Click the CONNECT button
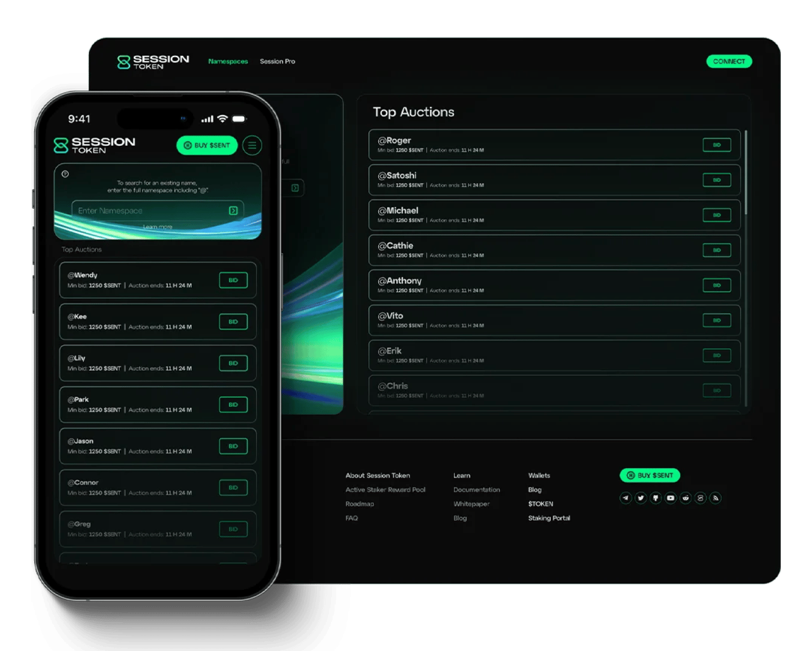This screenshot has width=812, height=651. pos(729,61)
